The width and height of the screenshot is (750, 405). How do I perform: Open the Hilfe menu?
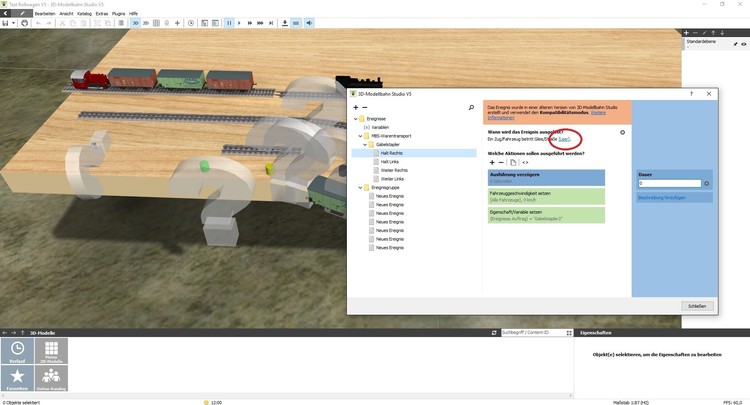(133, 14)
